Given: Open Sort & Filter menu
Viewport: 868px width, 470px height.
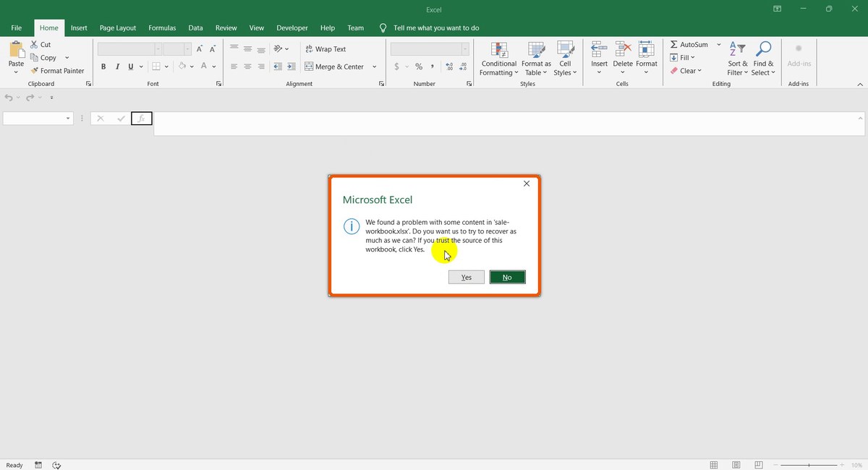Looking at the screenshot, I should click(x=738, y=59).
